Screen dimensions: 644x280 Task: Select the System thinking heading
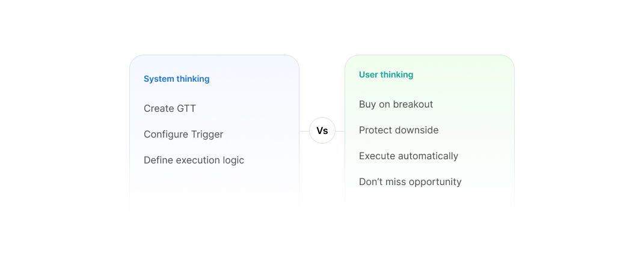click(177, 79)
